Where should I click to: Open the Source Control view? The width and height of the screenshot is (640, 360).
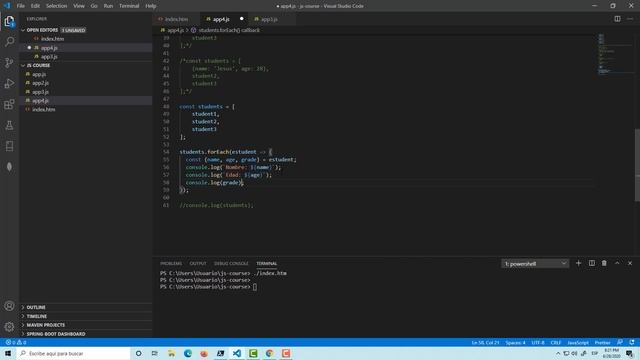pyautogui.click(x=9, y=62)
